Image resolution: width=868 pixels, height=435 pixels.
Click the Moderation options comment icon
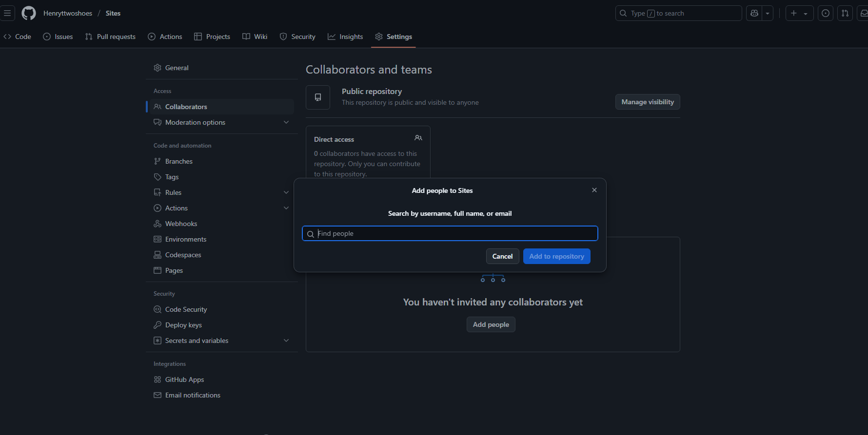click(158, 122)
